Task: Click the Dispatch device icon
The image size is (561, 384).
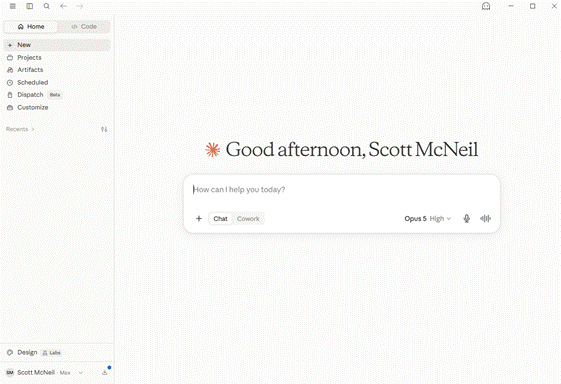Action: pos(10,95)
